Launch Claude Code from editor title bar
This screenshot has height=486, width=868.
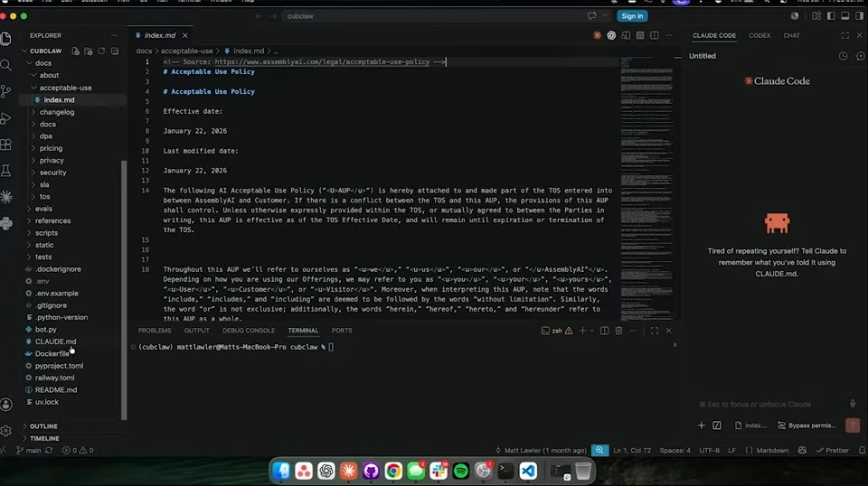(598, 35)
